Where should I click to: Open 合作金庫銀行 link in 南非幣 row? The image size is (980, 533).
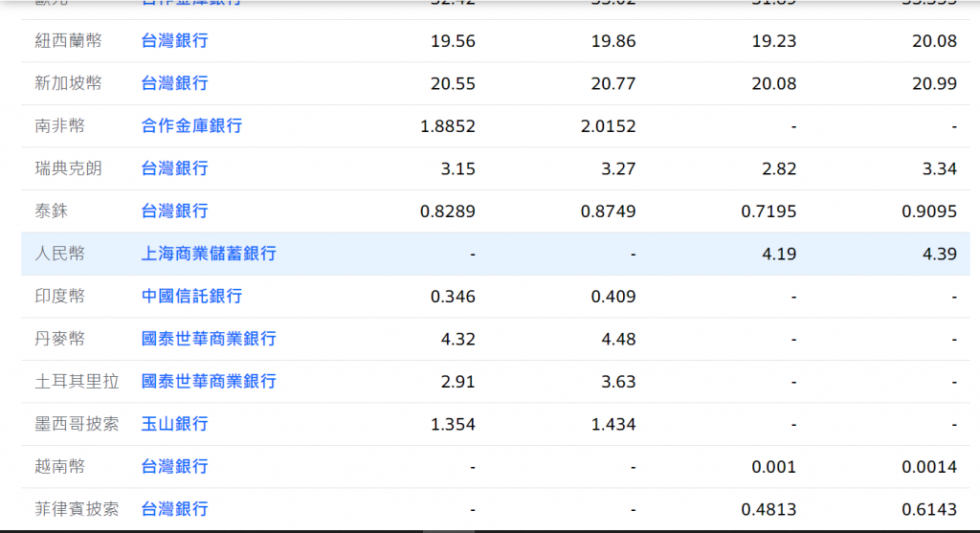point(191,125)
